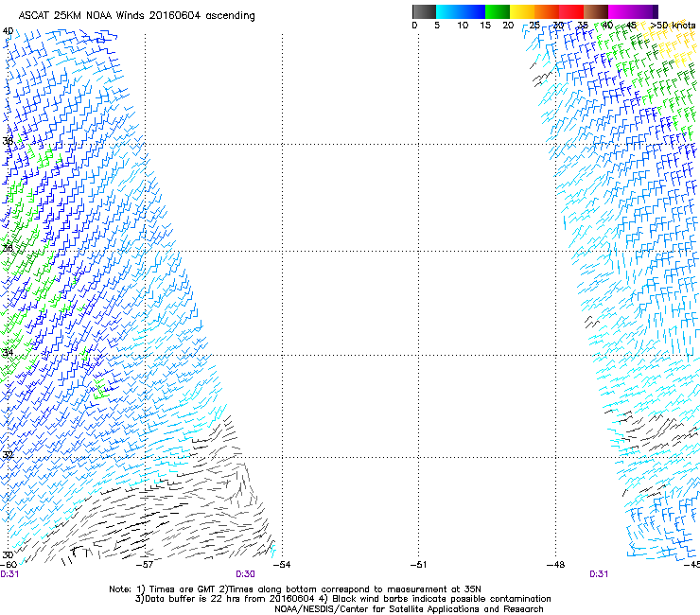Click the "10" label under the color bar
The image size is (700, 615).
tap(463, 26)
